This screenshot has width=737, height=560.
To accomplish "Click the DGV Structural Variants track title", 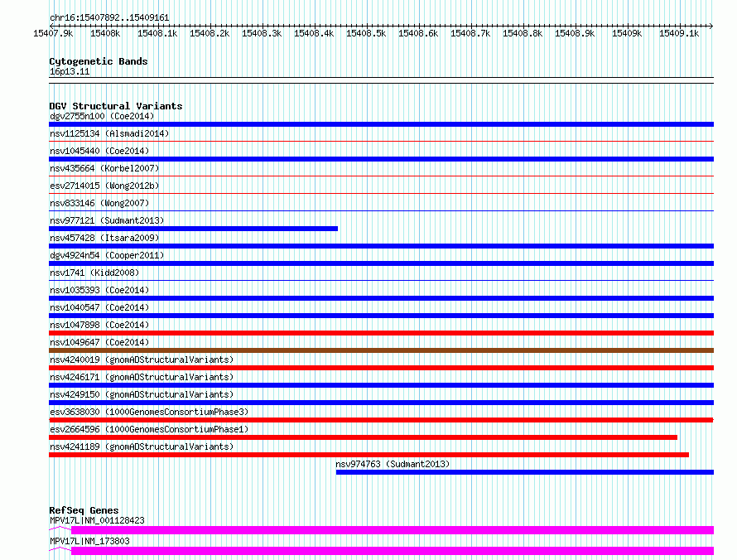I will pyautogui.click(x=116, y=106).
